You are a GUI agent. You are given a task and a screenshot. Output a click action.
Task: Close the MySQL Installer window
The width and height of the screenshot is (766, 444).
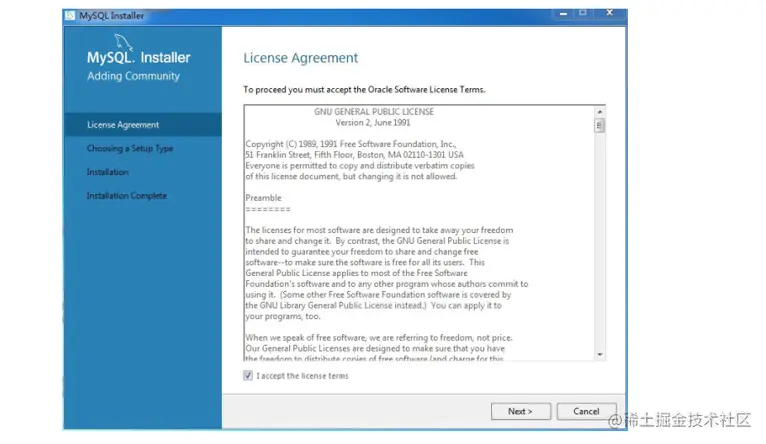pos(609,13)
